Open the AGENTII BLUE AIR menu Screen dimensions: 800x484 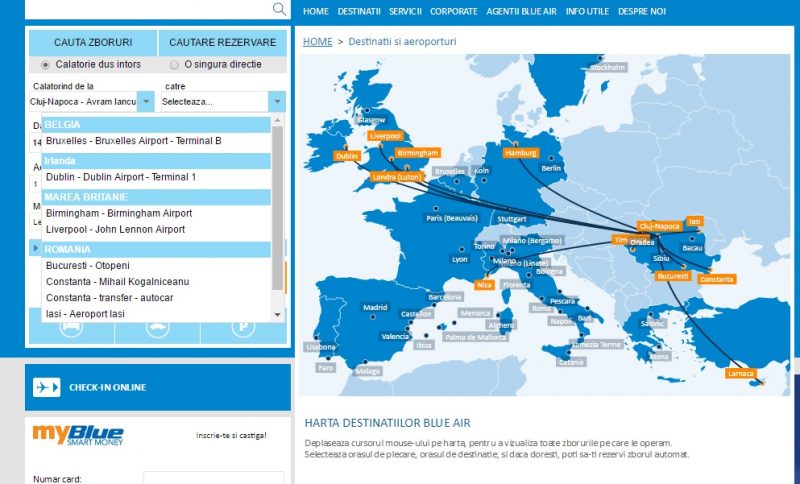point(521,11)
